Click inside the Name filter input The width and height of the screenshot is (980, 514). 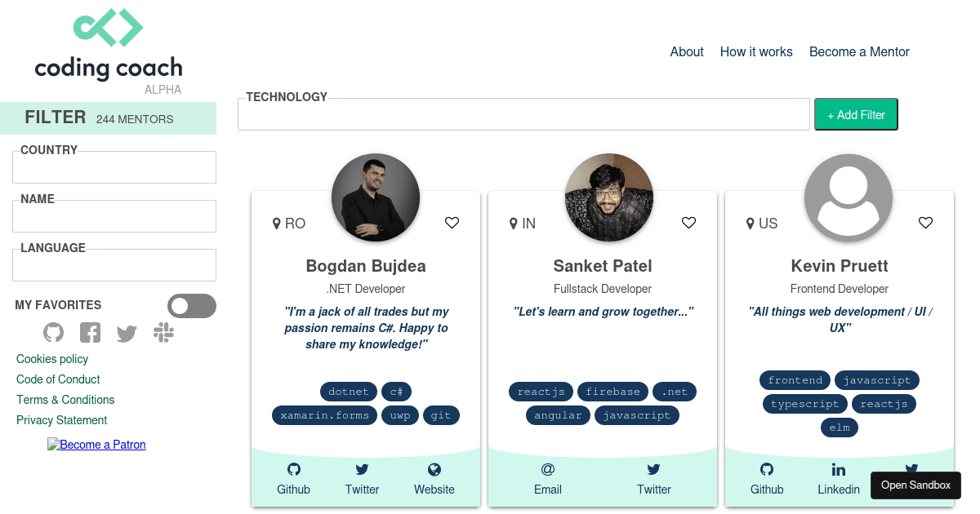114,216
